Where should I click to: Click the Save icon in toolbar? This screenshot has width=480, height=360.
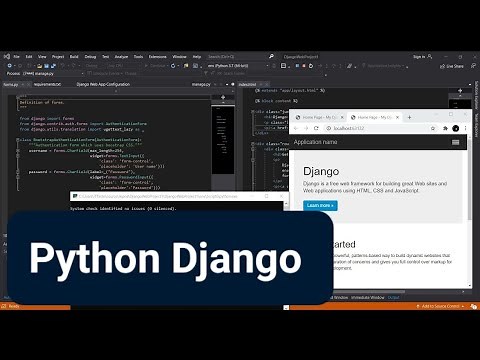click(x=47, y=66)
